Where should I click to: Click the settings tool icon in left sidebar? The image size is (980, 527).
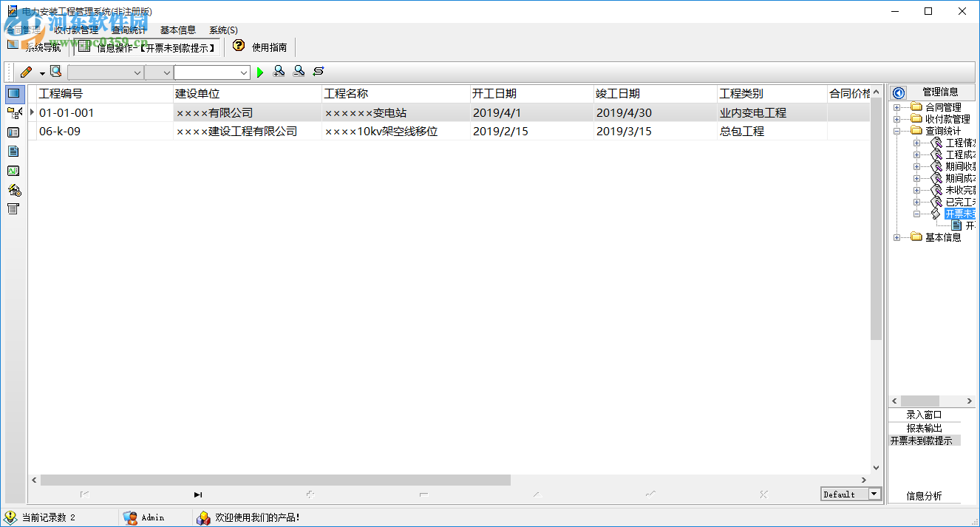[13, 190]
